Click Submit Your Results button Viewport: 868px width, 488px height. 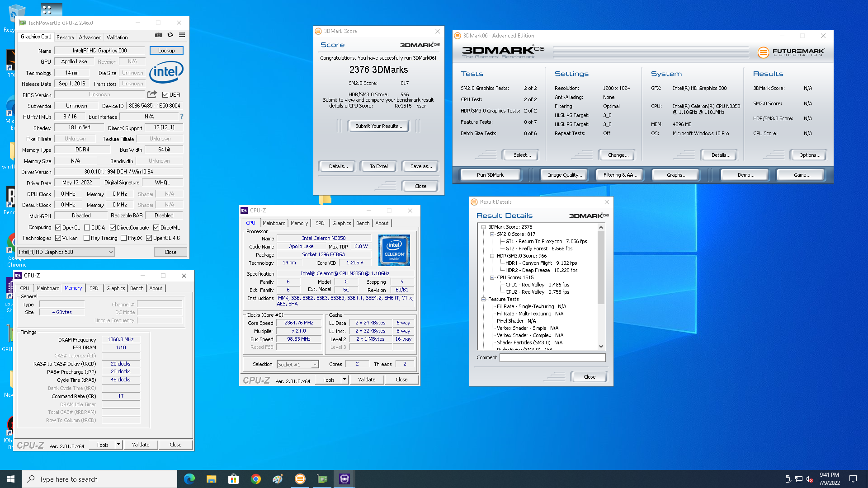(378, 126)
